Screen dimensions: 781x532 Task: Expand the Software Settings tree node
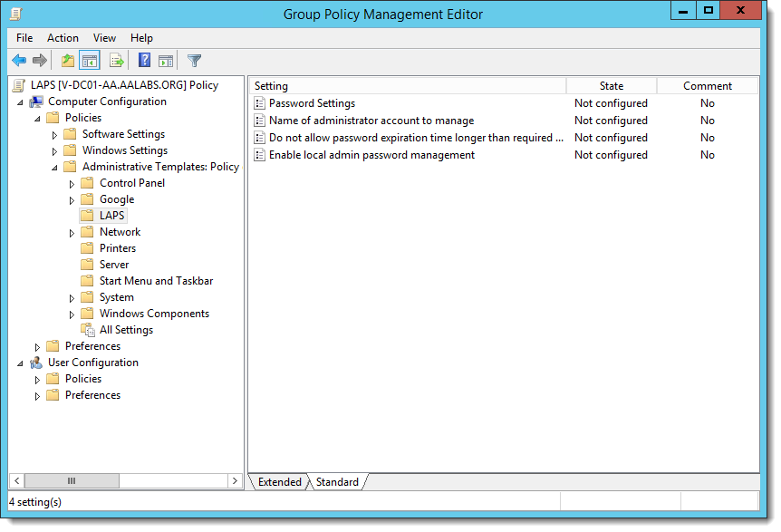[54, 135]
